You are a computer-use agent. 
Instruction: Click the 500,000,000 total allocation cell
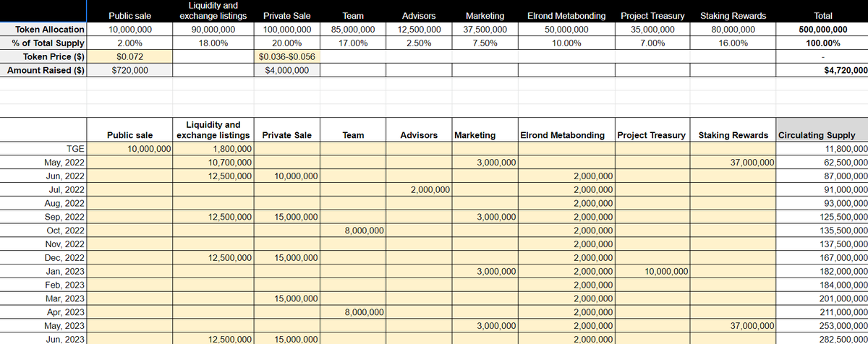[822, 30]
